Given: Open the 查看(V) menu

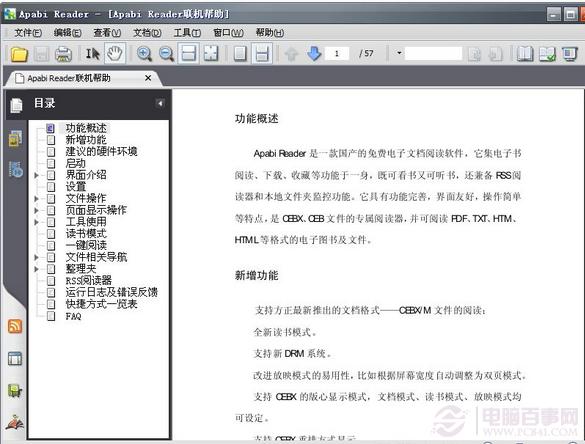Looking at the screenshot, I should [x=107, y=33].
